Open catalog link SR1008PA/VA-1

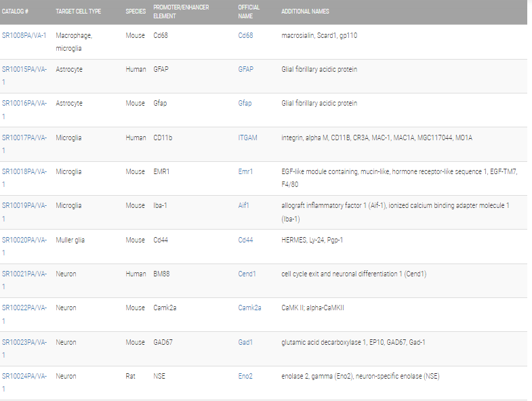(24, 36)
